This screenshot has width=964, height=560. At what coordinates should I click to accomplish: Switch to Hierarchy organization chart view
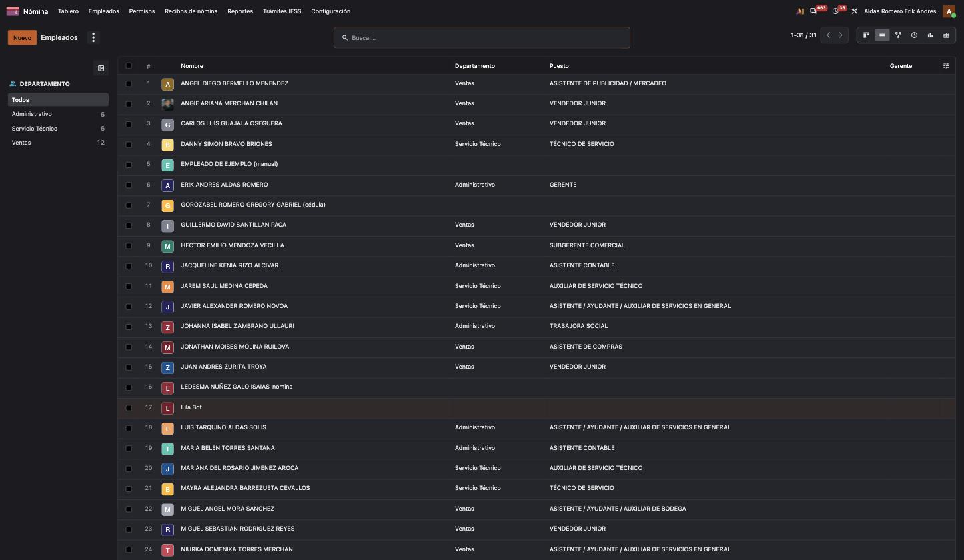(898, 35)
